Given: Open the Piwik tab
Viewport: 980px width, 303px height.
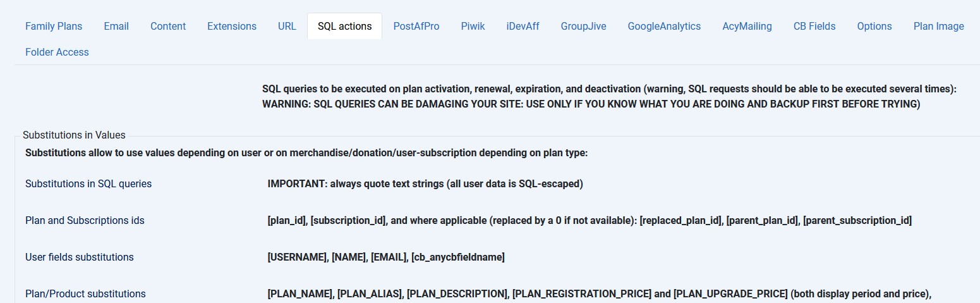Looking at the screenshot, I should [473, 26].
